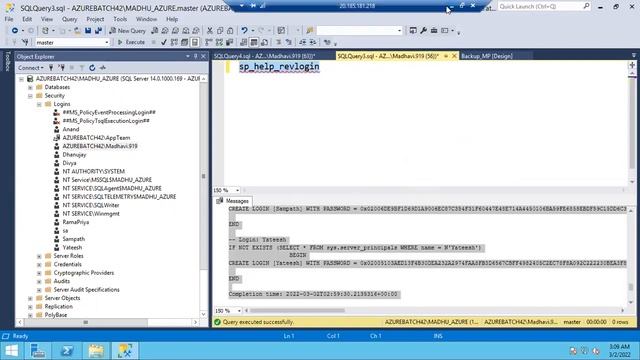The height and width of the screenshot is (360, 640).
Task: Click the Quick Launch search field
Action: click(x=543, y=7)
